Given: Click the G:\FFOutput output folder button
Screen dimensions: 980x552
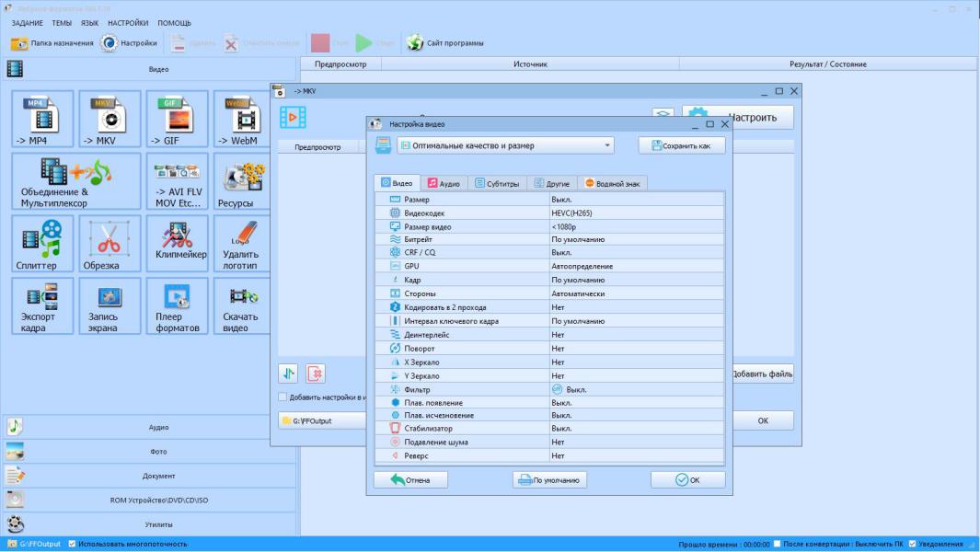Looking at the screenshot, I should point(322,420).
